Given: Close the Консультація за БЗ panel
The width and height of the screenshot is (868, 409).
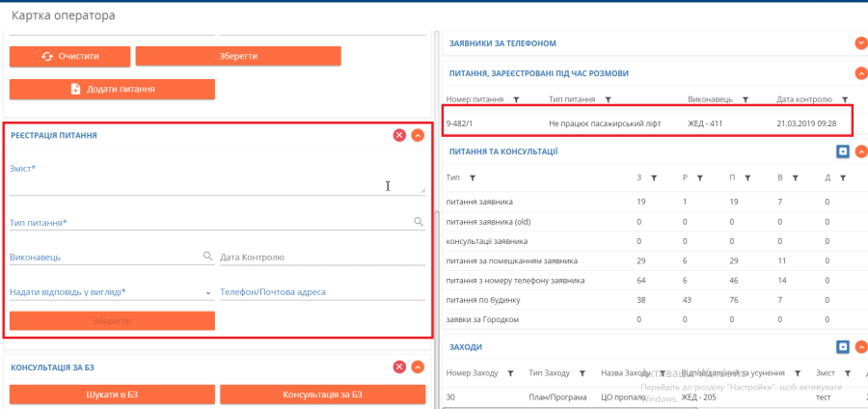Looking at the screenshot, I should coord(399,367).
